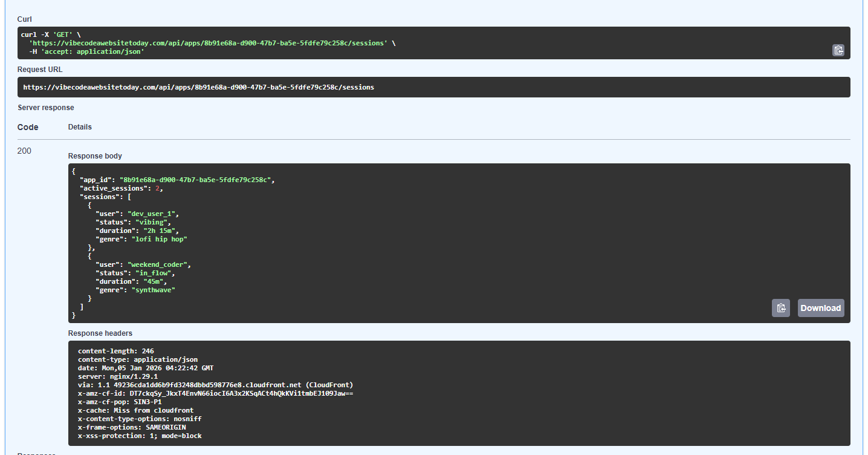Click the accept header line in curl block
Viewport: 868px width, 455px height.
(86, 51)
